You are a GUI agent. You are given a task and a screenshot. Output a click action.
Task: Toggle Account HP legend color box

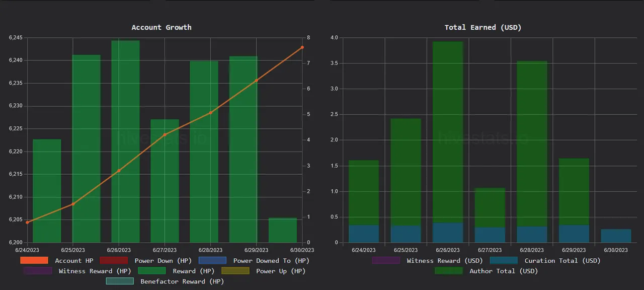34,260
